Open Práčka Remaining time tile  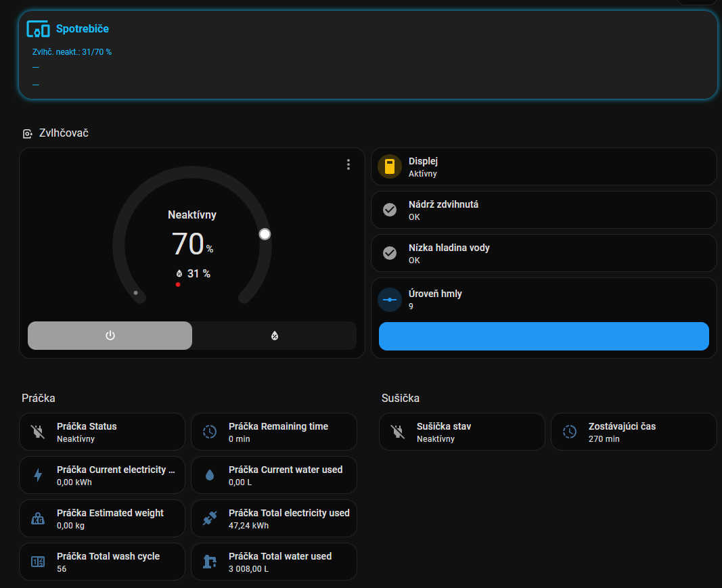pyautogui.click(x=273, y=432)
